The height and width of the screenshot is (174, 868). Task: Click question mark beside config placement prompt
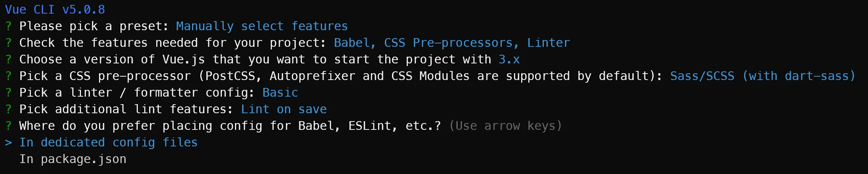click(x=8, y=126)
